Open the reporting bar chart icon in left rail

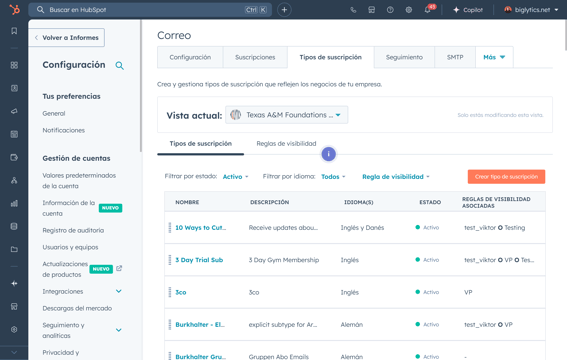pyautogui.click(x=14, y=203)
